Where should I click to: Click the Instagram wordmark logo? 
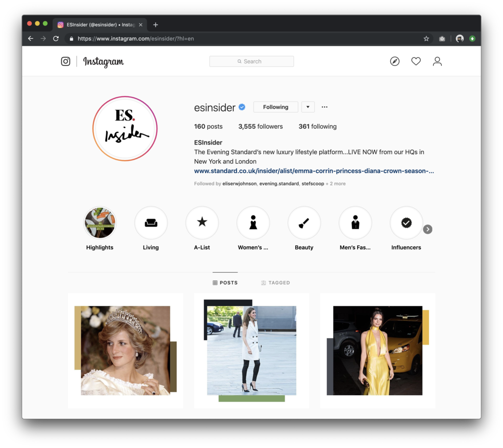pyautogui.click(x=103, y=61)
